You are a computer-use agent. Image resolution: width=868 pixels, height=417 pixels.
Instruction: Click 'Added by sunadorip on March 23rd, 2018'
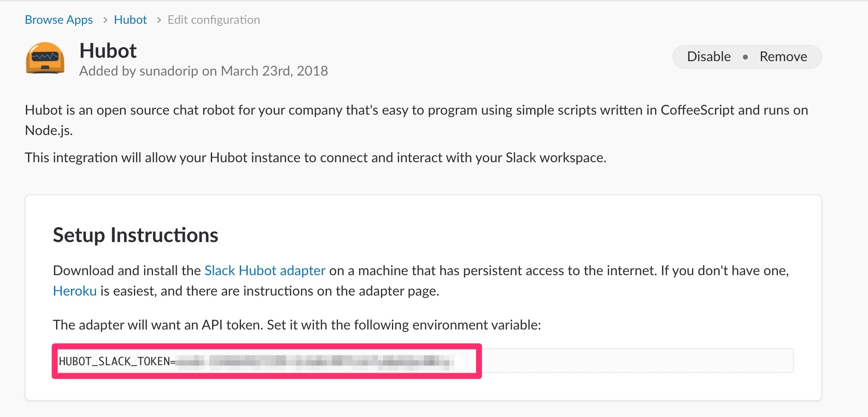(204, 71)
